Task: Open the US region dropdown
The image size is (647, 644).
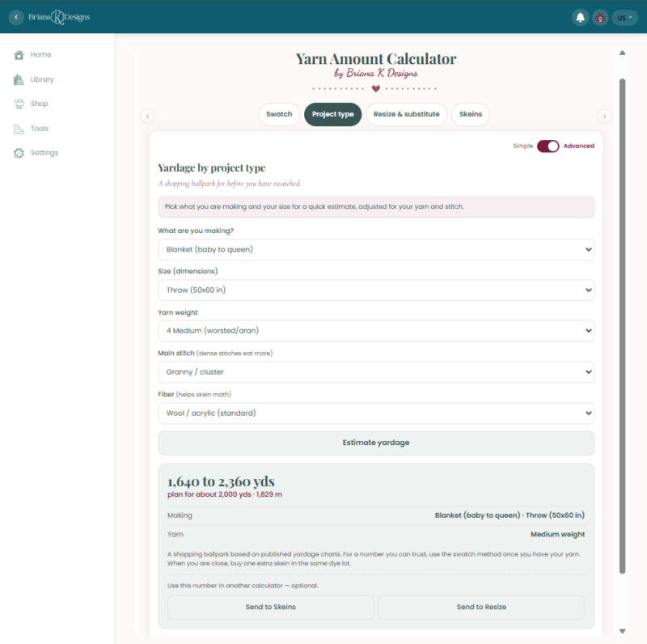Action: pyautogui.click(x=624, y=17)
